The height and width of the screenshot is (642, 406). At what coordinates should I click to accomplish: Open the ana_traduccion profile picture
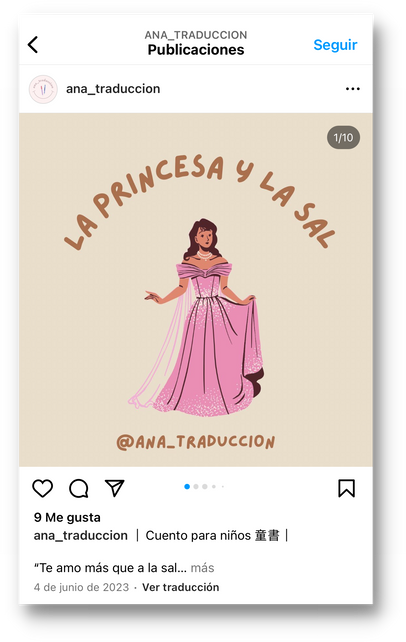pos(43,89)
